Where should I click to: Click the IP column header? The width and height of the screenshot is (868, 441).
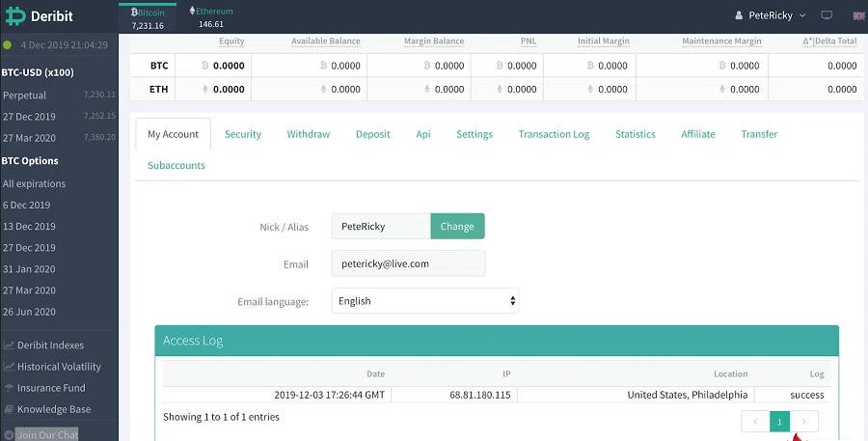506,374
